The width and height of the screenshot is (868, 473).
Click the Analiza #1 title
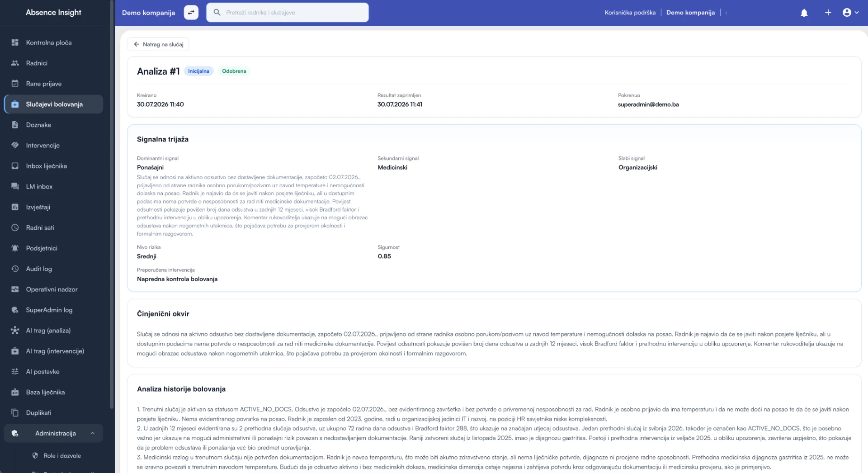158,71
